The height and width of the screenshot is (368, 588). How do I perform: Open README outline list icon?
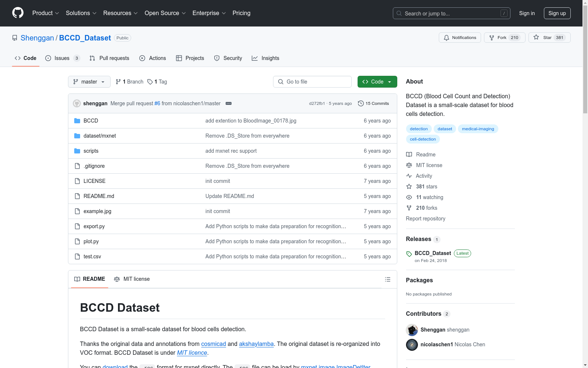point(387,279)
